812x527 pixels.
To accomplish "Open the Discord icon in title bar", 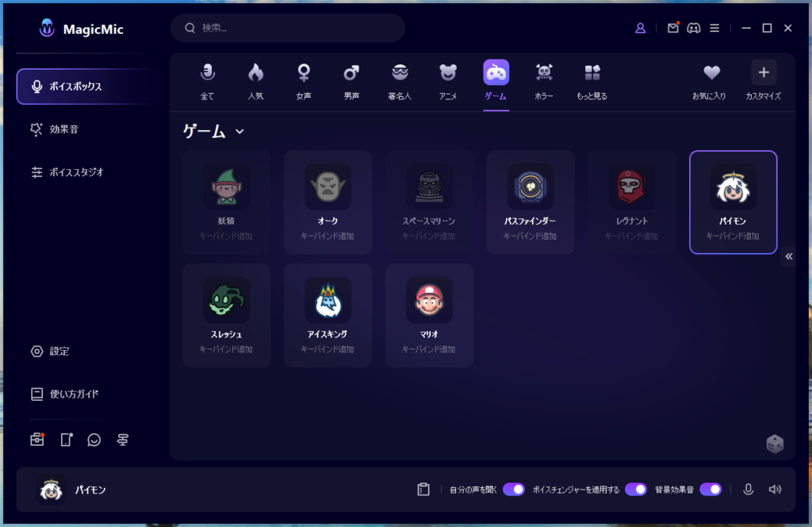I will coord(694,28).
